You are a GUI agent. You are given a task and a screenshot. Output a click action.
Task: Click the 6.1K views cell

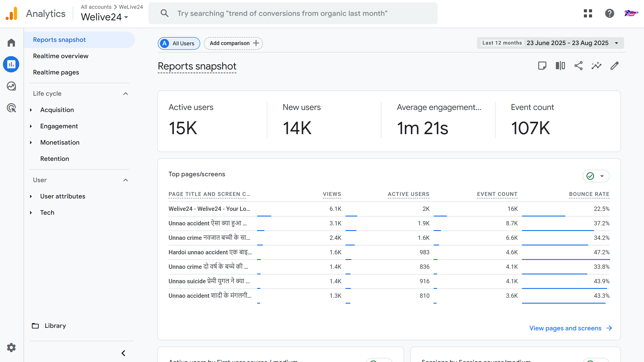coord(335,209)
